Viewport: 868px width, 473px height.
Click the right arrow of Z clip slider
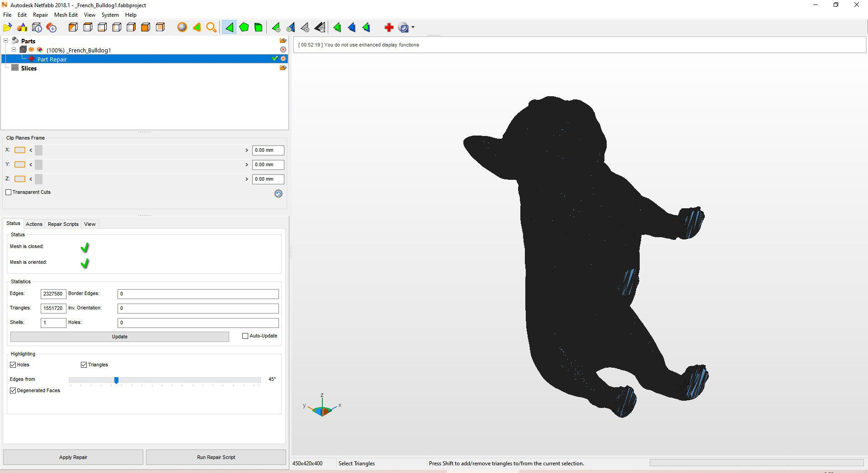click(x=246, y=179)
